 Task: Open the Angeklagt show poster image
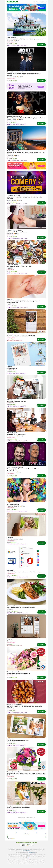pos(26,59)
